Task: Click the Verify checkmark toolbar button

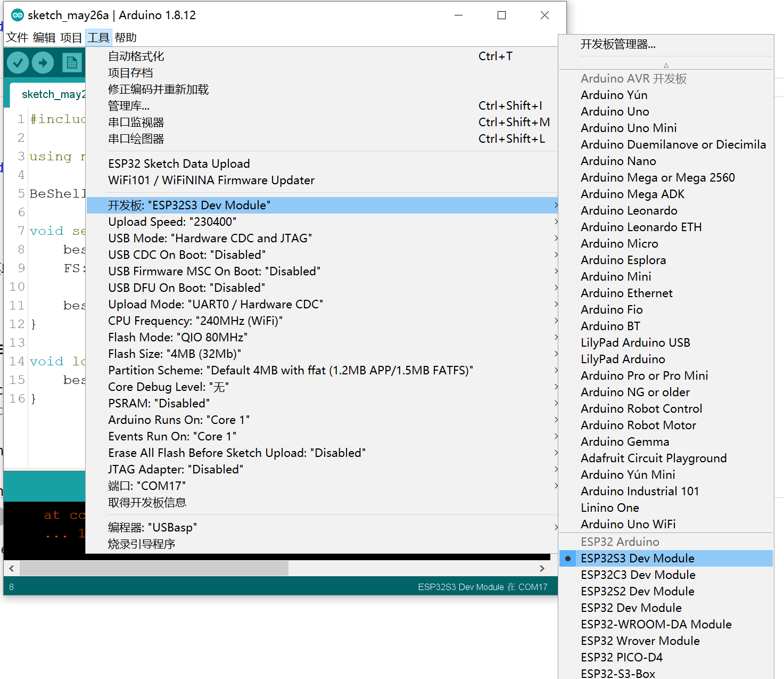Action: click(x=18, y=63)
